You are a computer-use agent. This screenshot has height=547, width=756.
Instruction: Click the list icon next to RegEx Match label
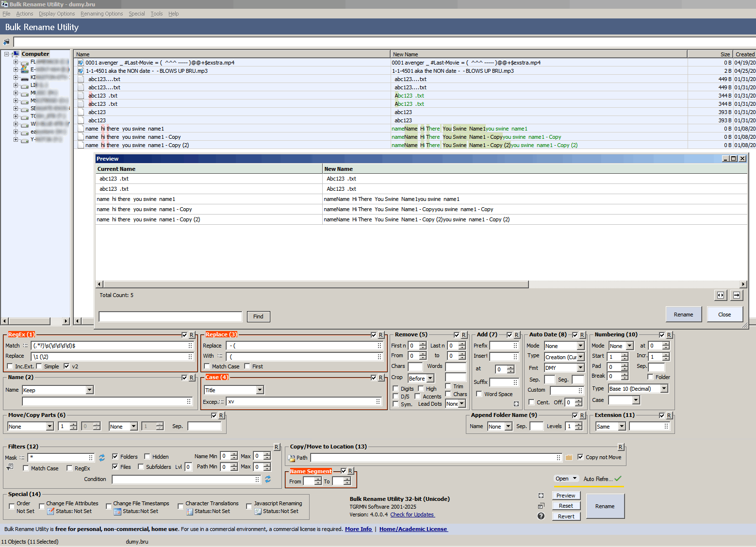[x=25, y=346]
